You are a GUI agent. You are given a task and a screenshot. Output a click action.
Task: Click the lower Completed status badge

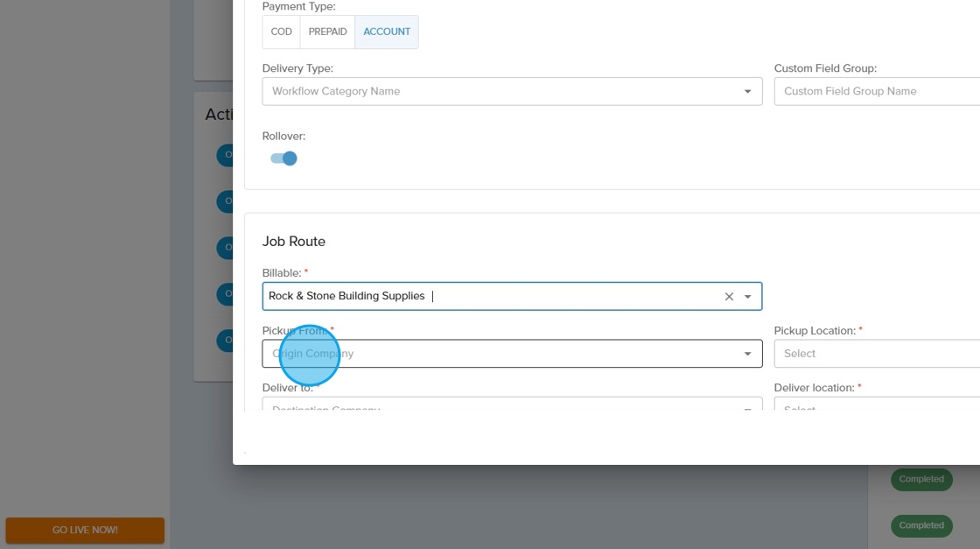[921, 525]
